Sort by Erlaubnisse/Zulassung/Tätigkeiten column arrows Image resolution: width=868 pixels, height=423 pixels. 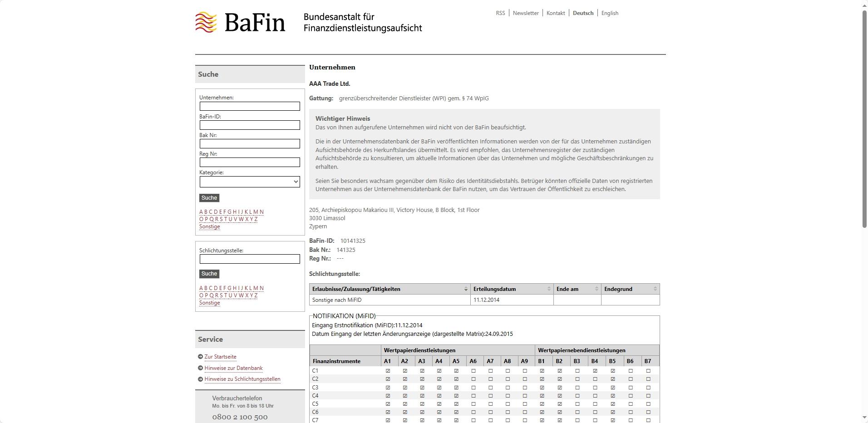click(466, 289)
